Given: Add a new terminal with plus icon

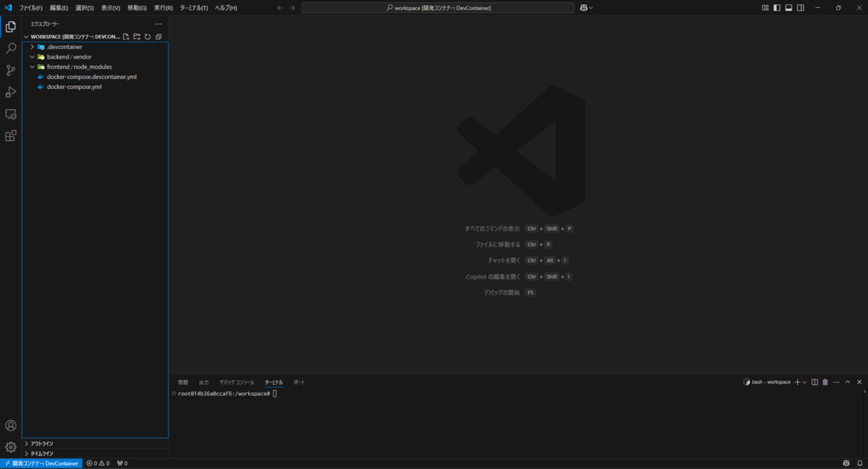Looking at the screenshot, I should [797, 382].
